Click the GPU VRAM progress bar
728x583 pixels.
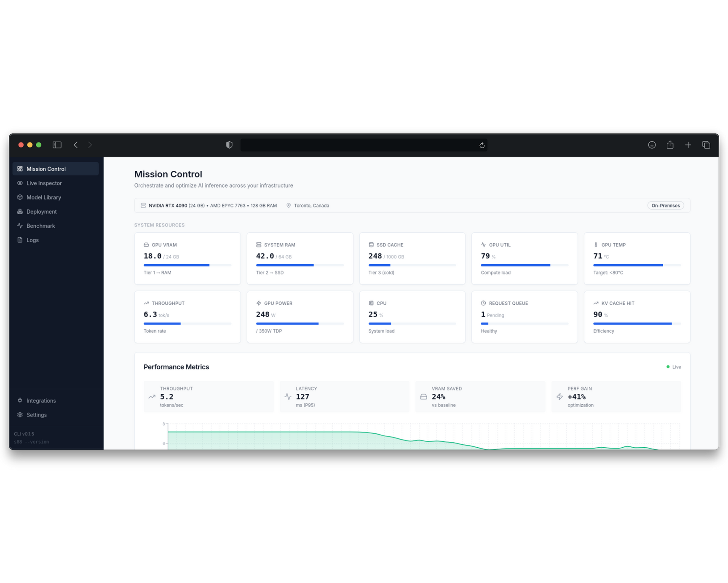pos(187,265)
